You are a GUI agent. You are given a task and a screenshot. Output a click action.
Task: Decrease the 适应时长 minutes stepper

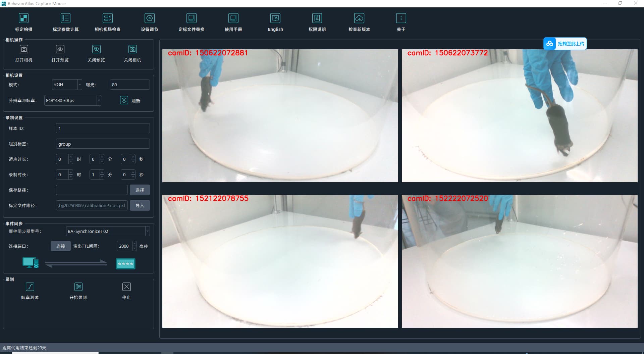(102, 161)
